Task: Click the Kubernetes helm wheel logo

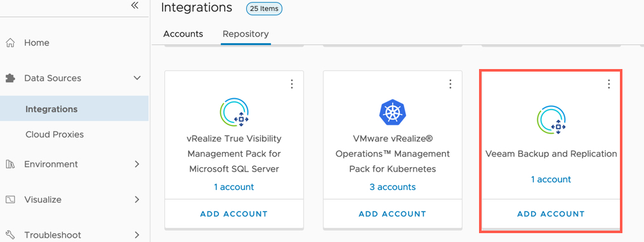Action: pyautogui.click(x=393, y=112)
